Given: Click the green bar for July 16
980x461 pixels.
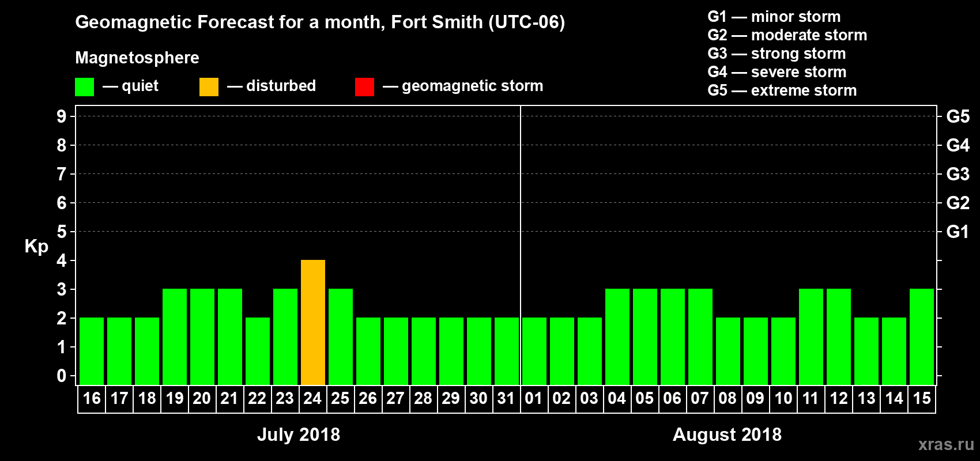Looking at the screenshot, I should click(92, 351).
